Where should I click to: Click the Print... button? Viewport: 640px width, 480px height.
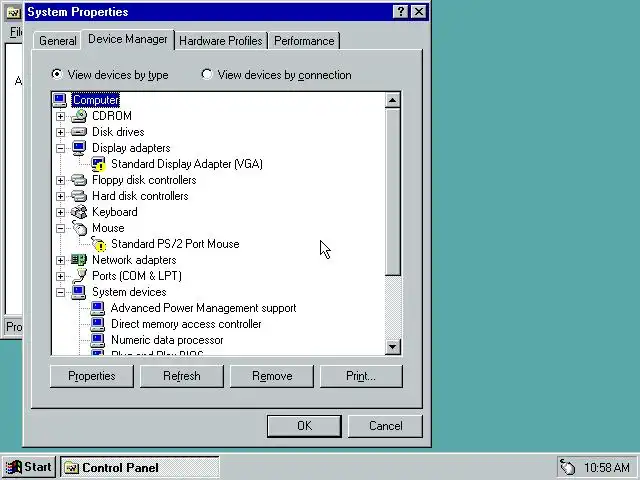pos(361,376)
